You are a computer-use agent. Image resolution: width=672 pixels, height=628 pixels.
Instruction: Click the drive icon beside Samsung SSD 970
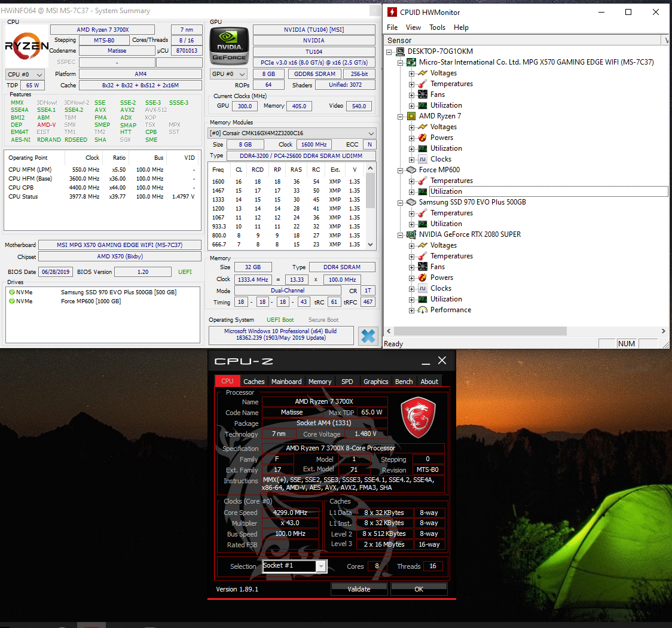(411, 202)
